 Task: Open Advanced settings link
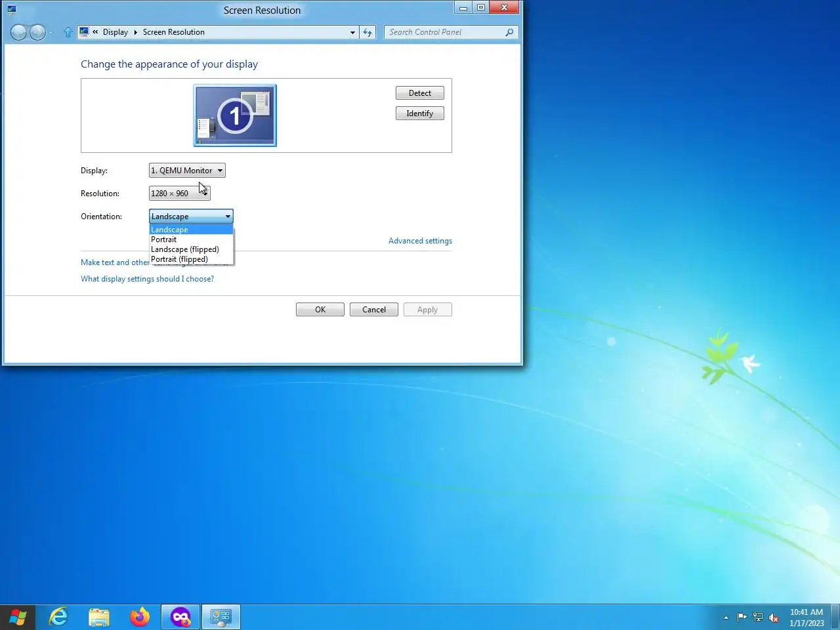(x=420, y=241)
